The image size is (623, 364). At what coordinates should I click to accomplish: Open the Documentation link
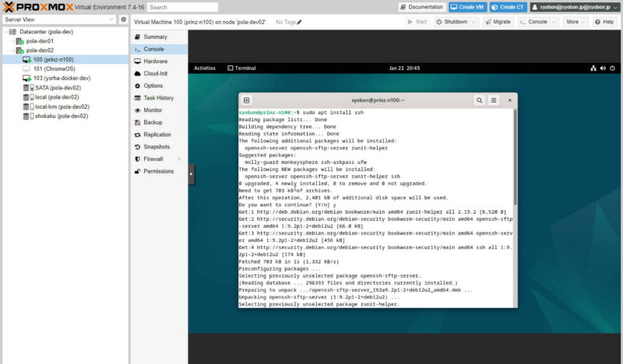421,7
